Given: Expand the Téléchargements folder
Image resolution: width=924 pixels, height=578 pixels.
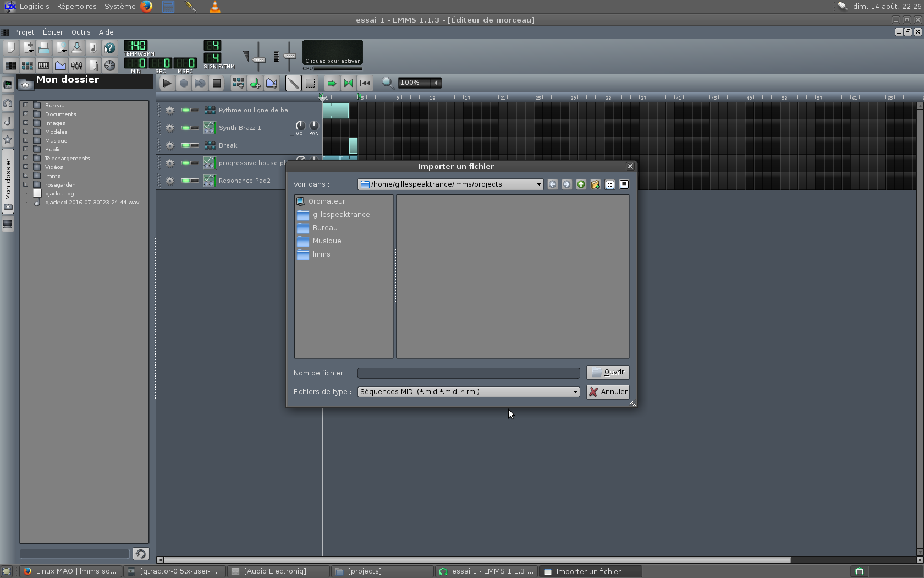Looking at the screenshot, I should [25, 158].
